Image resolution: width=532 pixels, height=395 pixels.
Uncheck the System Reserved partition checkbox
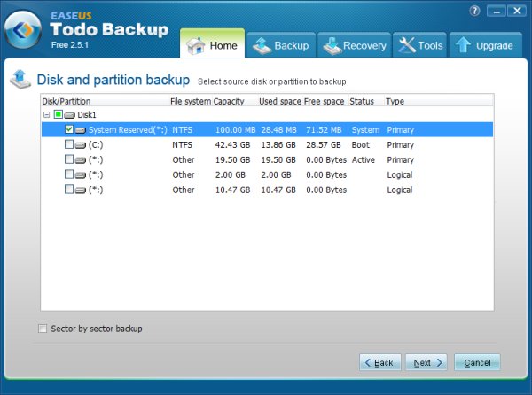pyautogui.click(x=69, y=129)
